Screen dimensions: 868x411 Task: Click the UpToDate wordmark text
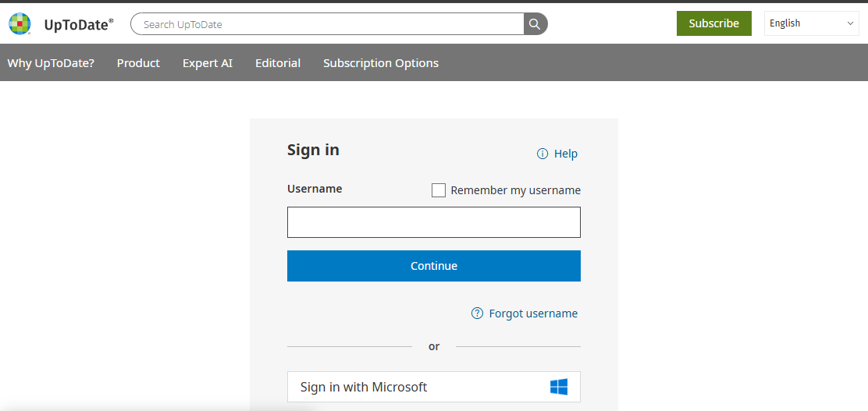click(79, 24)
